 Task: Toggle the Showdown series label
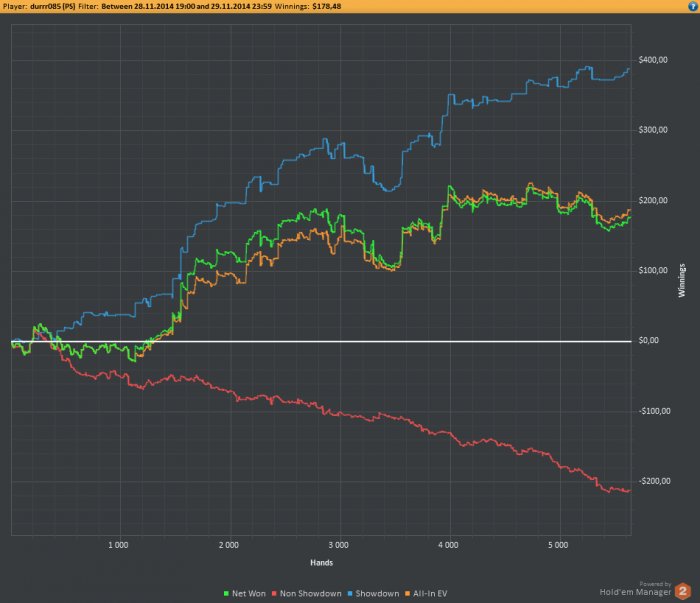(377, 594)
